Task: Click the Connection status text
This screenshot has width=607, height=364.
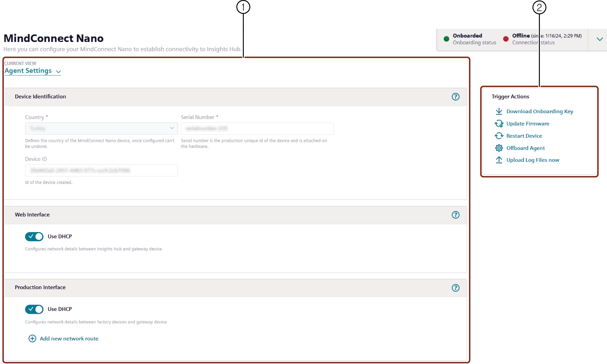Action: coord(533,43)
